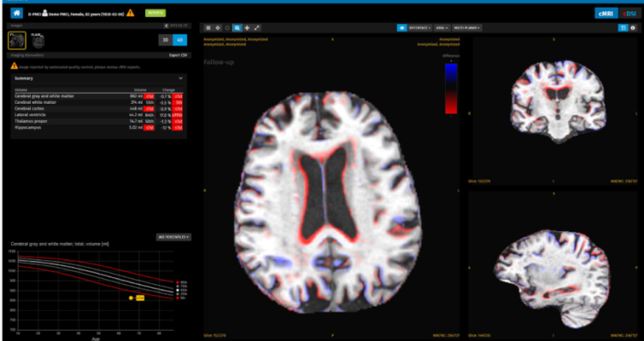Toggle the blue text annotations button
Screen dimensions: 644x341
click(x=623, y=28)
